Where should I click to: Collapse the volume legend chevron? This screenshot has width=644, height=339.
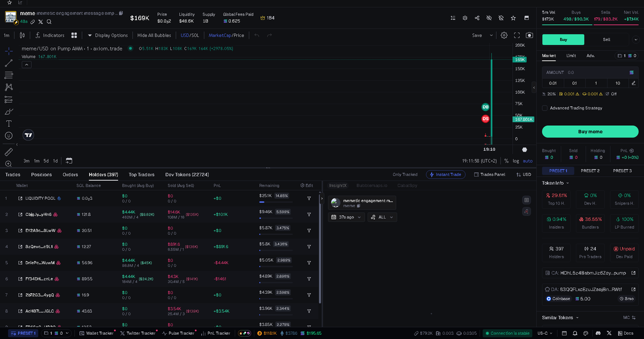(x=26, y=64)
